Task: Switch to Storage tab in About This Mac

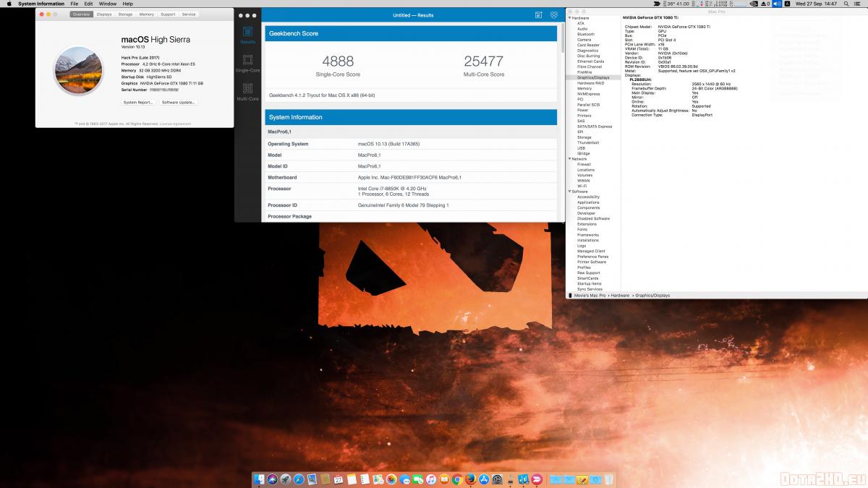Action: point(125,14)
